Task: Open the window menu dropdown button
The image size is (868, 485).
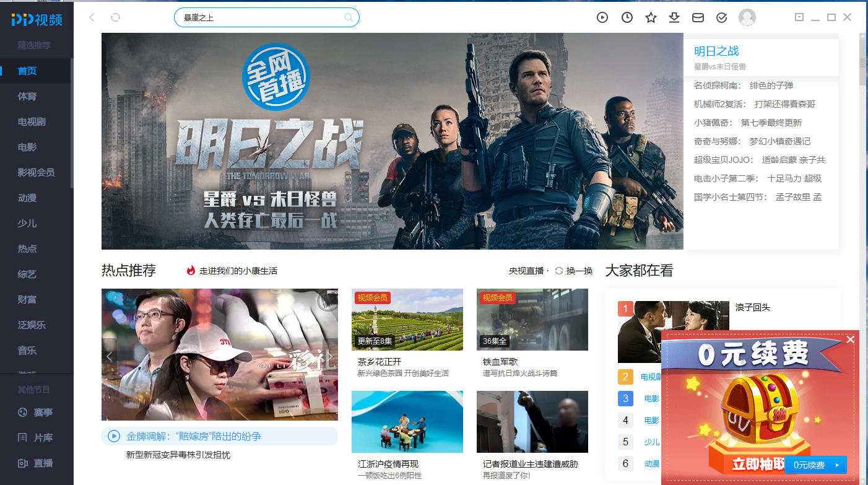Action: point(799,17)
